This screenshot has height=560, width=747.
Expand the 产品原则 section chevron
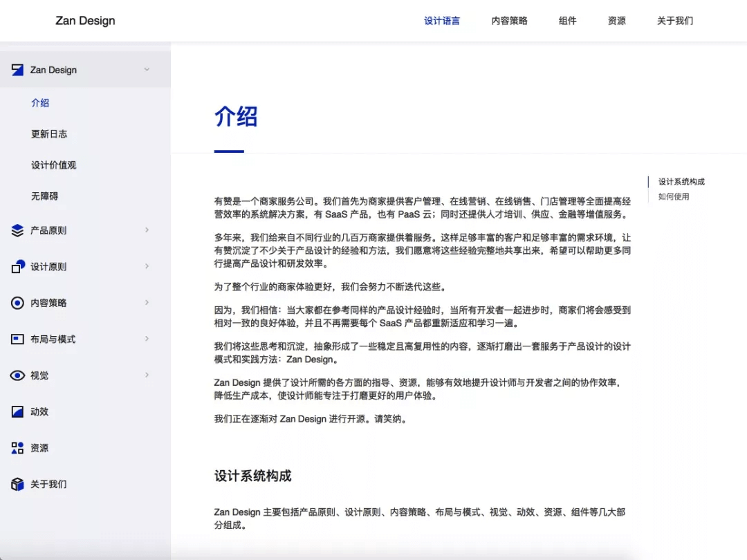[147, 230]
